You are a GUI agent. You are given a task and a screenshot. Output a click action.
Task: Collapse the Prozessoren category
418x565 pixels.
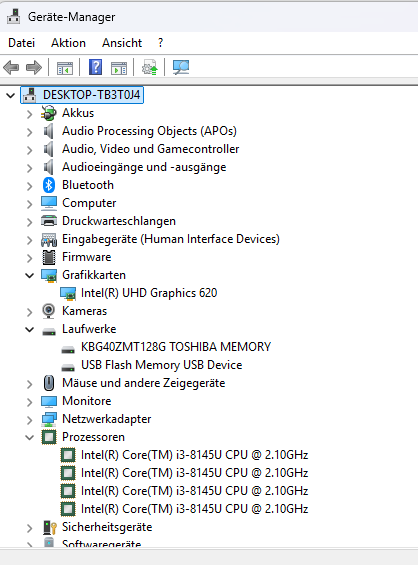click(30, 438)
